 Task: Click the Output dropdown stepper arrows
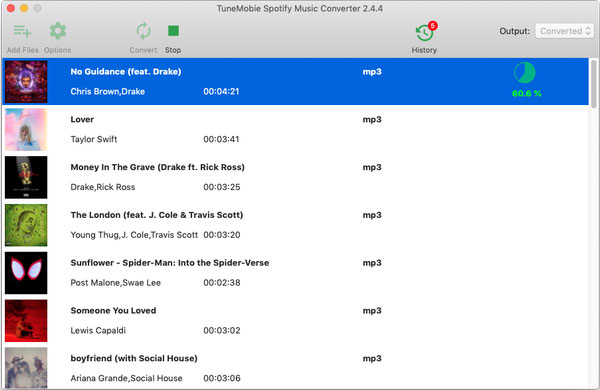(588, 31)
